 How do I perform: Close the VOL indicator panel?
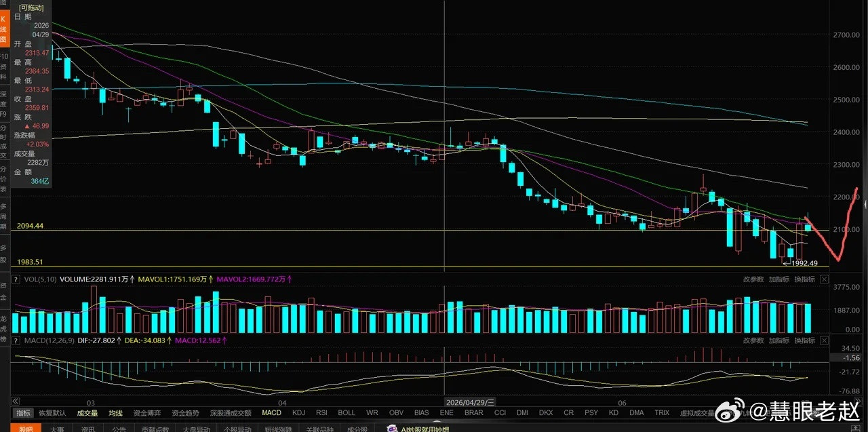pos(824,279)
